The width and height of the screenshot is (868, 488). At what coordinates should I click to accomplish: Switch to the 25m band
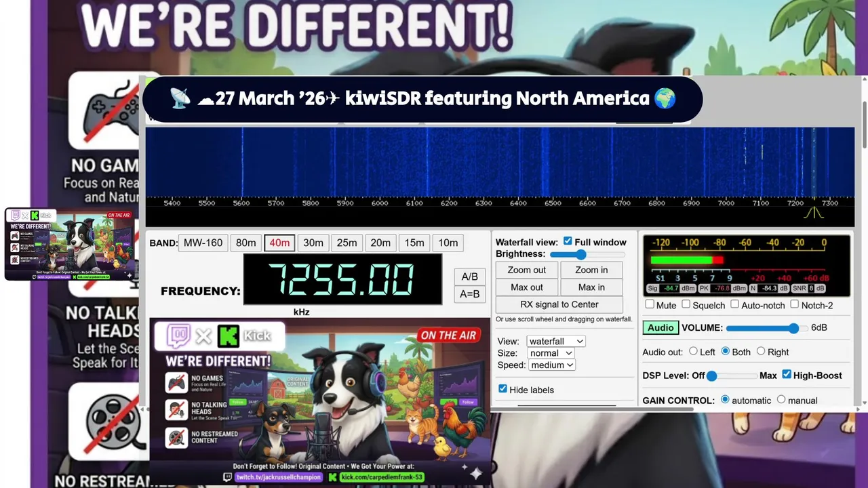click(x=347, y=243)
